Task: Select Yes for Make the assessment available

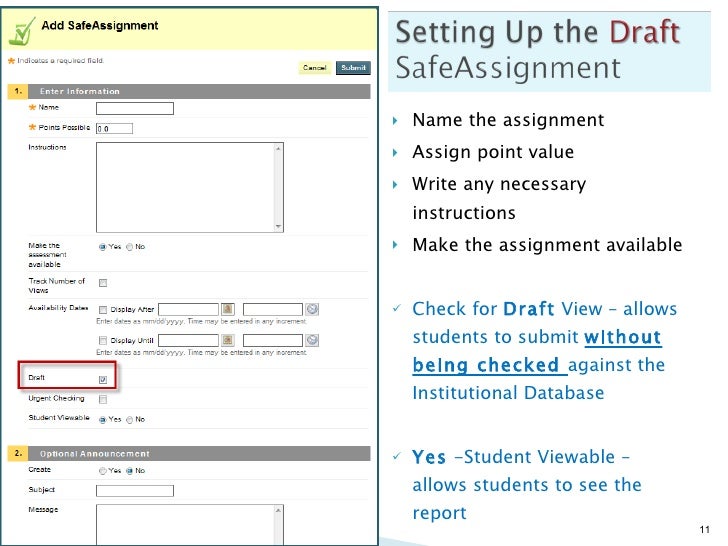Action: [x=103, y=247]
